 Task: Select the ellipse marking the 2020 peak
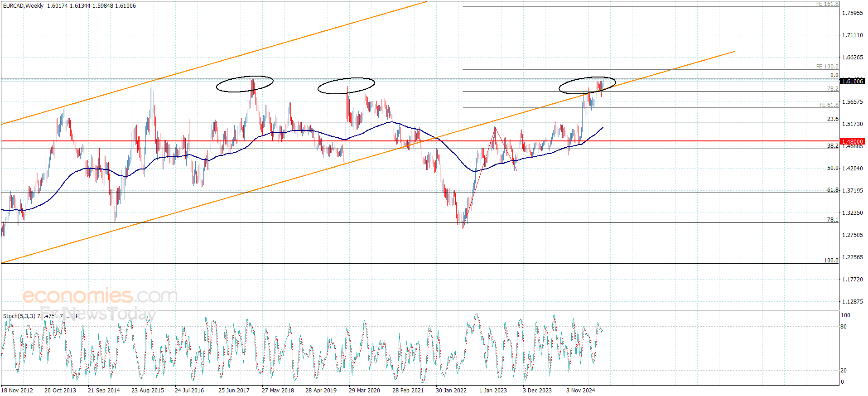(346, 86)
